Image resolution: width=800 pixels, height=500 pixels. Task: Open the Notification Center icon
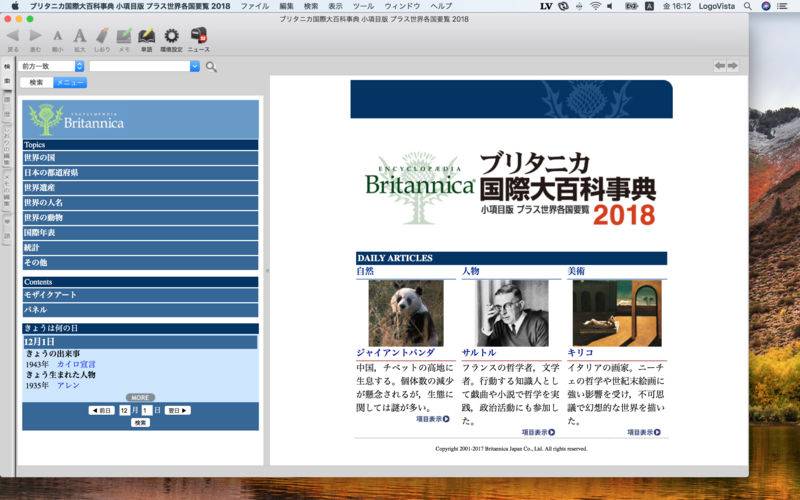(783, 6)
